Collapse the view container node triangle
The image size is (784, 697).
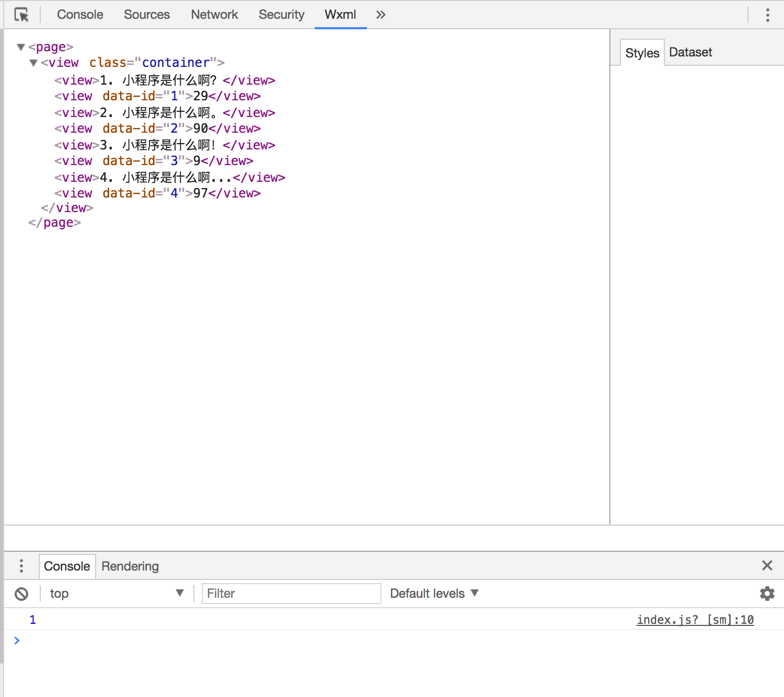coord(33,63)
